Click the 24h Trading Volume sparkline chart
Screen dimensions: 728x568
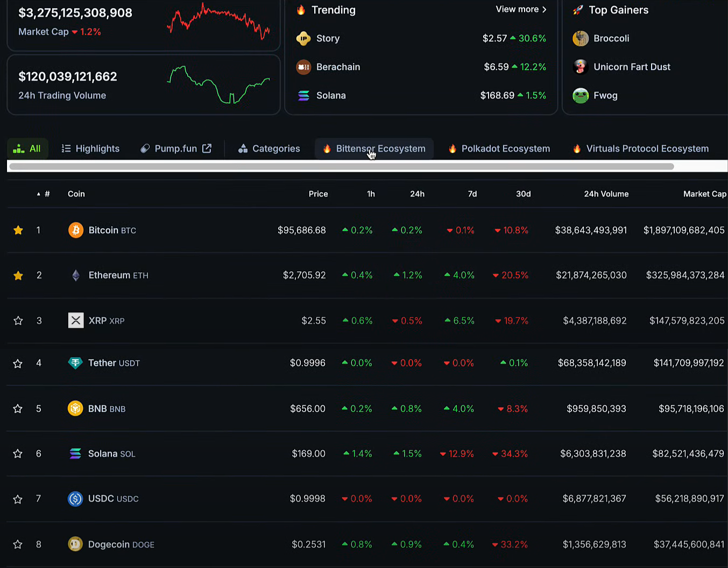click(x=218, y=85)
